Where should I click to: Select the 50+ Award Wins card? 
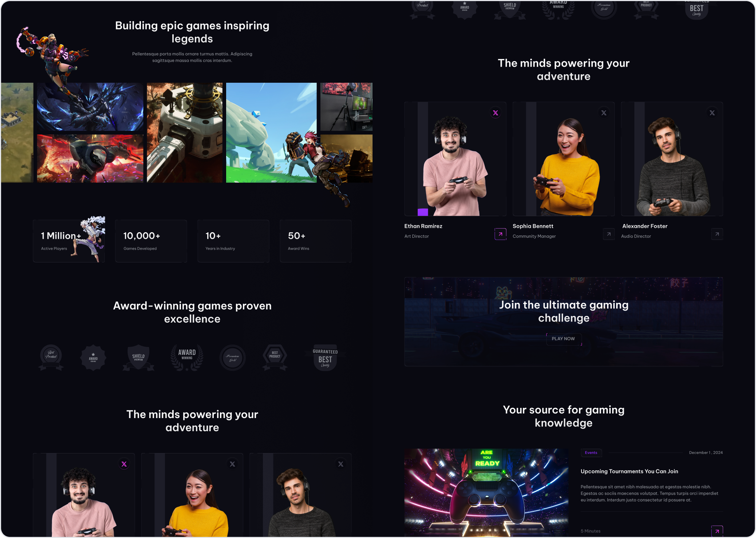pyautogui.click(x=316, y=241)
